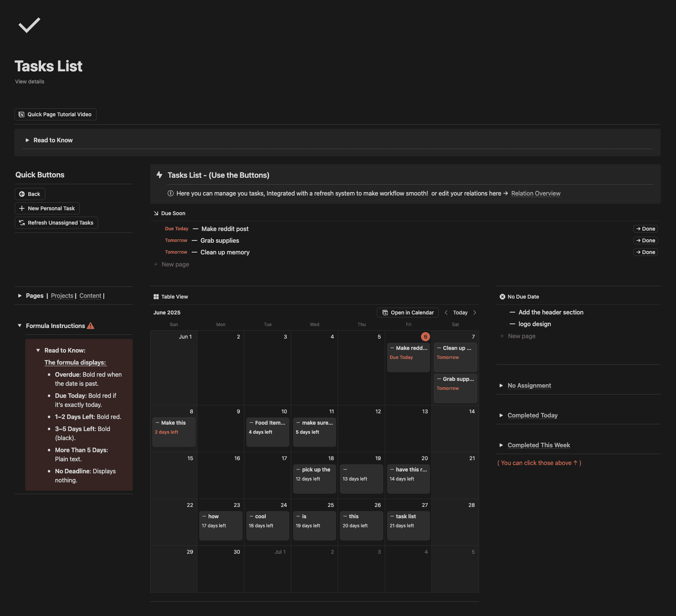This screenshot has width=676, height=616.
Task: Click the Back button
Action: 30,194
